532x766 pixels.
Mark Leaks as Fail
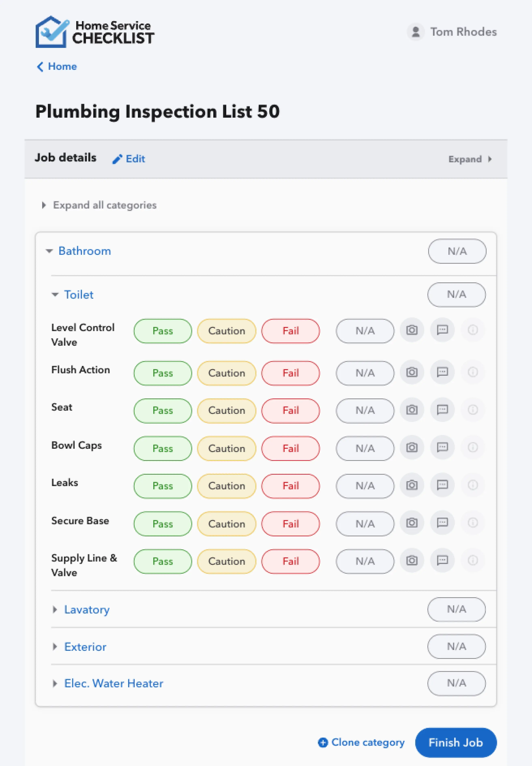tap(291, 486)
